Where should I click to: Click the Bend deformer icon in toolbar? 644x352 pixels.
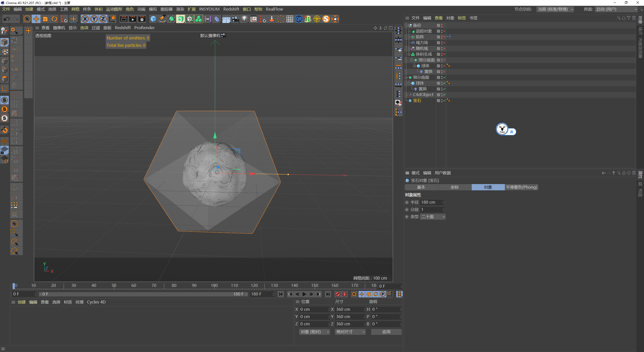tap(217, 19)
